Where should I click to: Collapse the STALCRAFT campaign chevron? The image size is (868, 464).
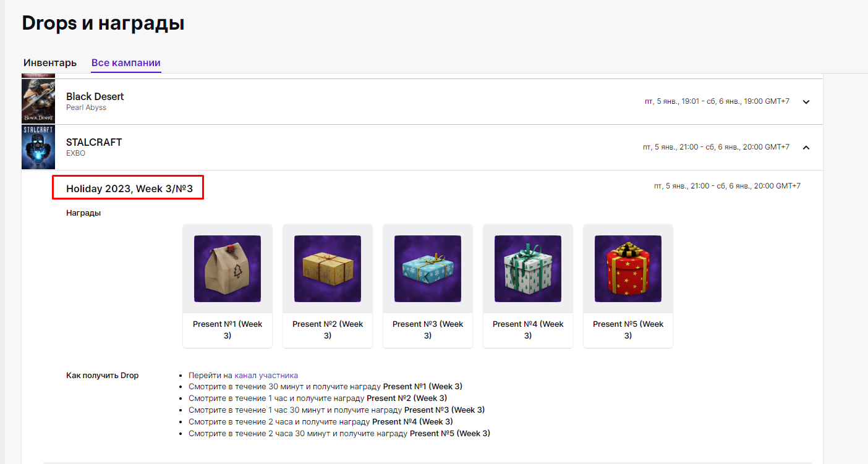tap(806, 148)
